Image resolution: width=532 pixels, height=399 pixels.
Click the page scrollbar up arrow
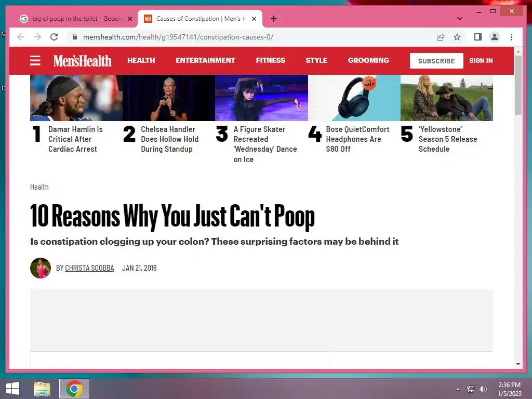(518, 51)
